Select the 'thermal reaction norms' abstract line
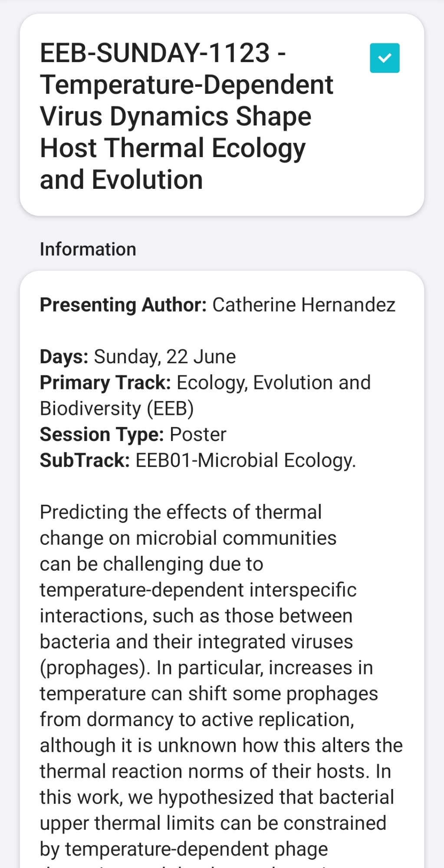 pyautogui.click(x=215, y=771)
